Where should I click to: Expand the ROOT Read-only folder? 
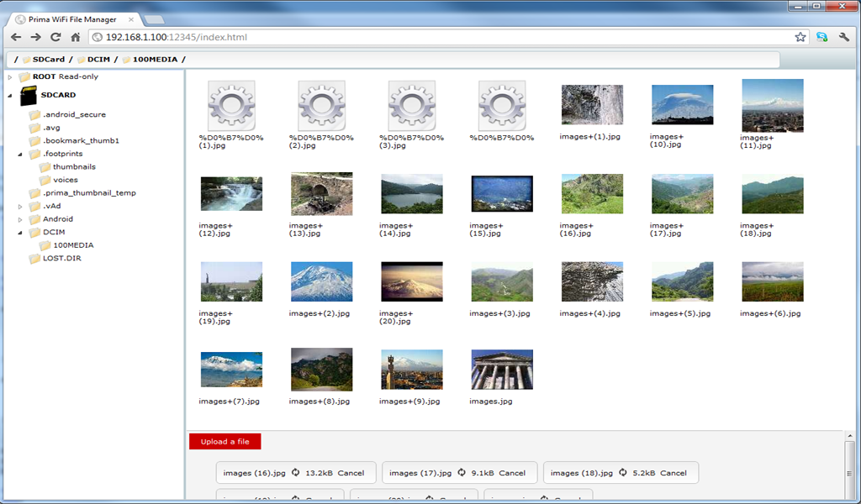click(8, 76)
